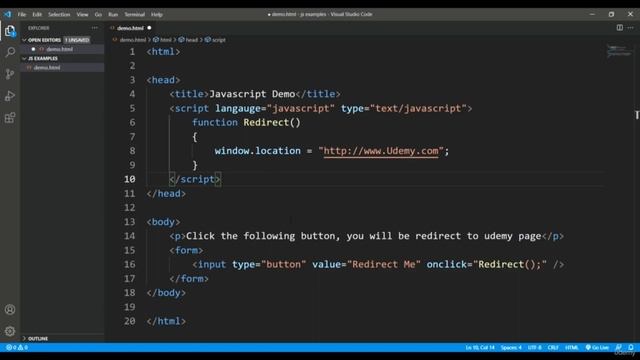Click line number 10 in gutter
Screen dimensions: 640x360
coord(130,179)
